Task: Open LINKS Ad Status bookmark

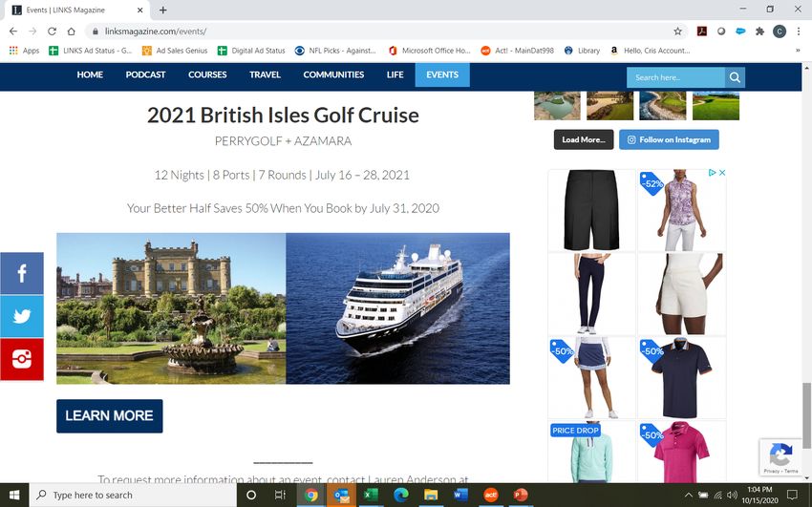Action: 91,51
